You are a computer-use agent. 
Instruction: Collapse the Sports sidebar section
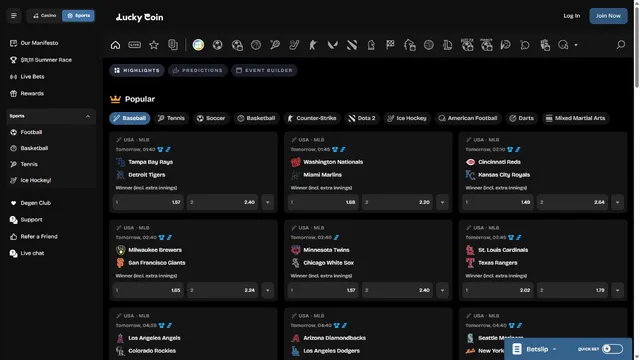tap(88, 116)
